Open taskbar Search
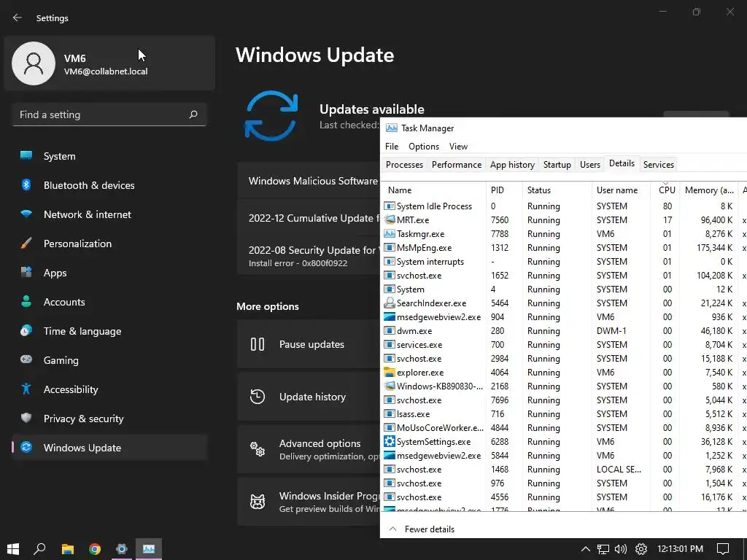The width and height of the screenshot is (747, 560). click(x=39, y=549)
